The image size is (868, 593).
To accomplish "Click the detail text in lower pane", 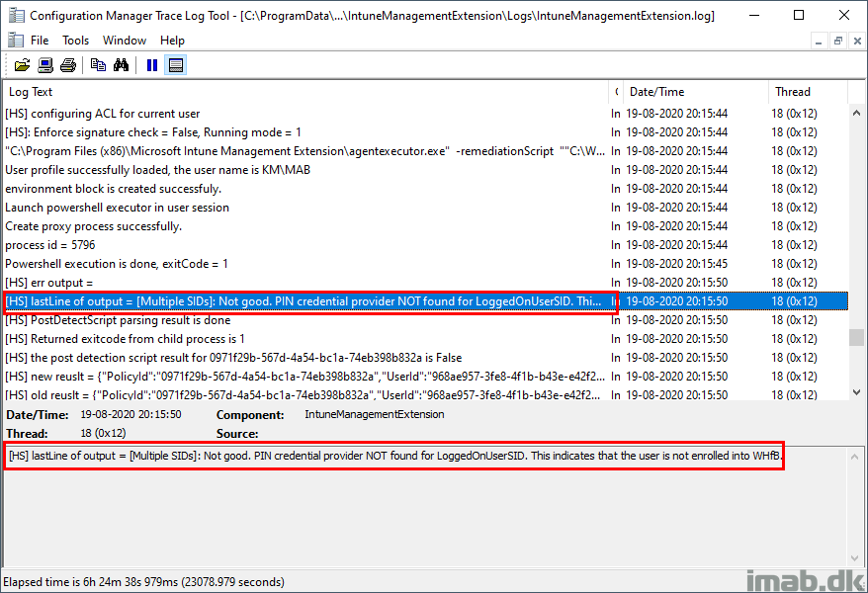I will [394, 456].
